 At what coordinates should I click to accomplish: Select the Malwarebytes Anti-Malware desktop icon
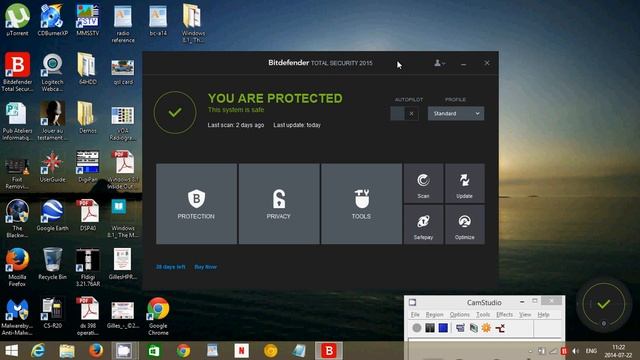(17, 317)
